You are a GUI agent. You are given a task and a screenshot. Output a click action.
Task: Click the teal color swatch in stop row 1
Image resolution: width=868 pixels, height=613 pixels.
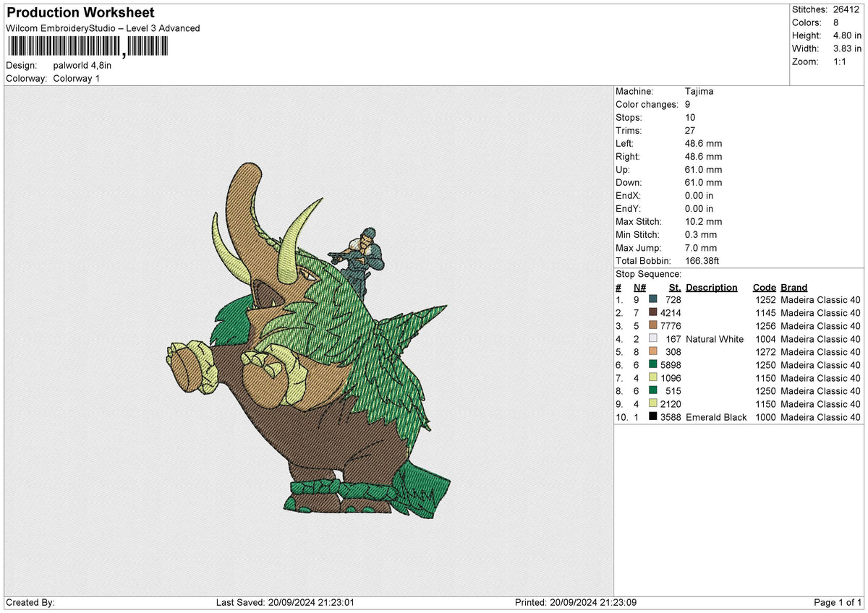coord(653,300)
